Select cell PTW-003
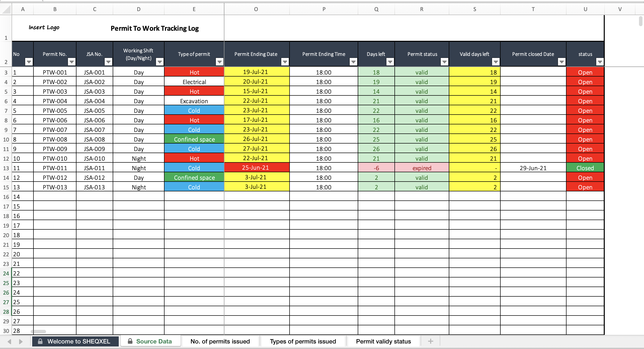This screenshot has height=349, width=644. point(55,92)
